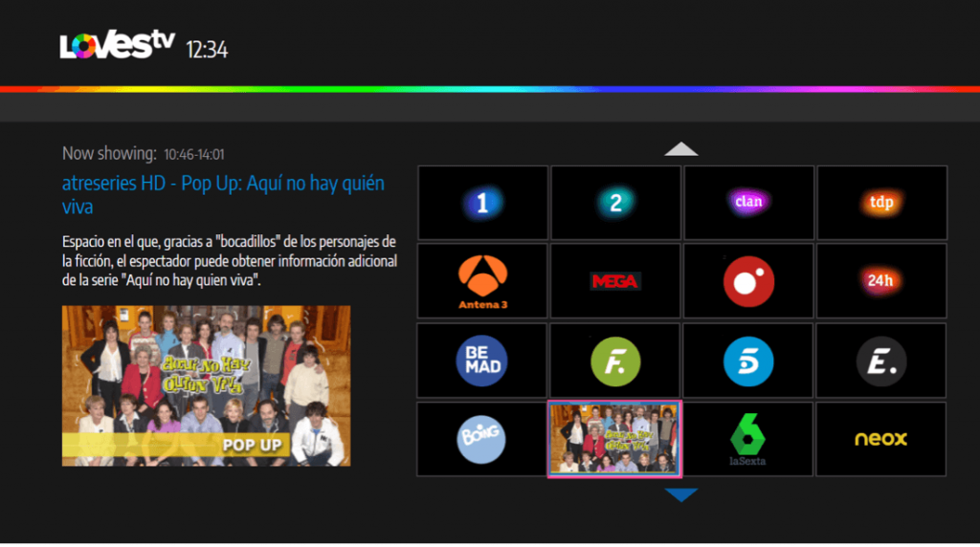Choose the laSexta channel
The height and width of the screenshot is (547, 980).
(748, 439)
